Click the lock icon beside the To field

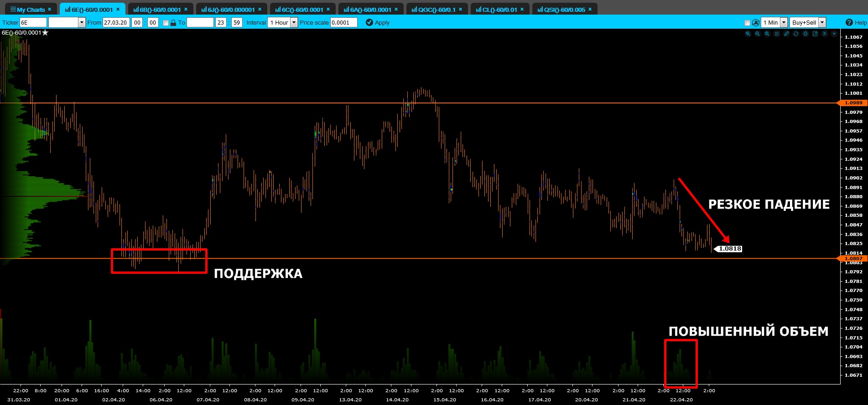(x=173, y=23)
